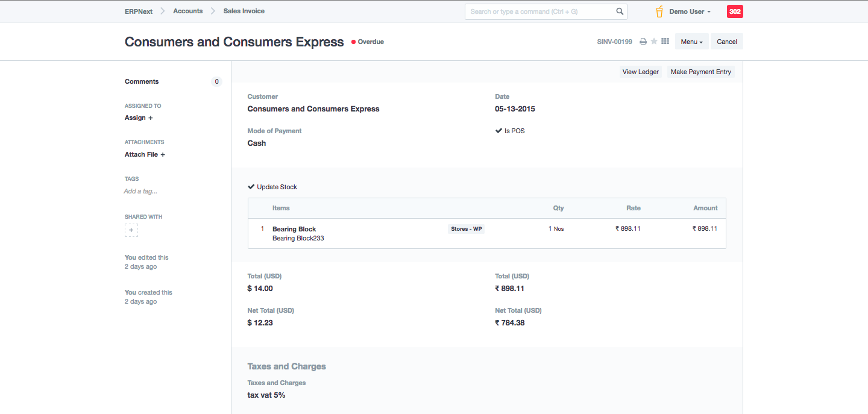Open the grid view icon near Menu
This screenshot has height=414, width=868.
click(x=665, y=42)
